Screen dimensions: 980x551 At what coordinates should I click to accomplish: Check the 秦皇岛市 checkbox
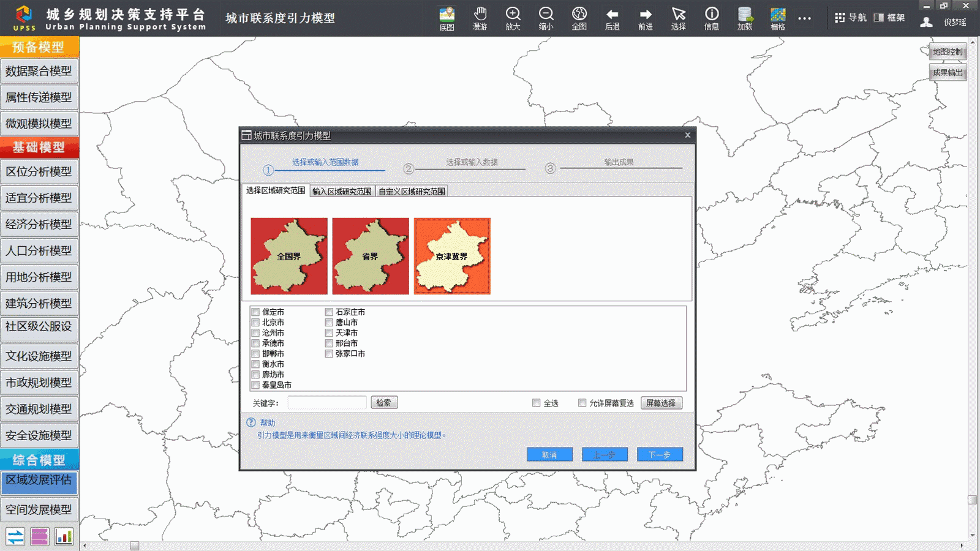pos(255,384)
